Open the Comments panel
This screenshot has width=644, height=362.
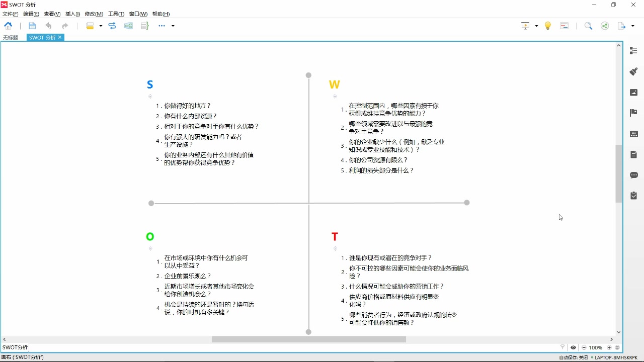[633, 174]
